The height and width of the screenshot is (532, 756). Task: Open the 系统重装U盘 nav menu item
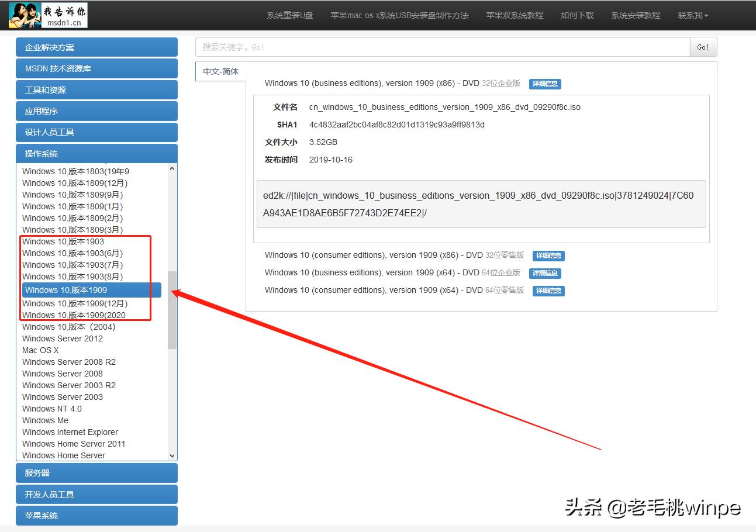click(290, 15)
